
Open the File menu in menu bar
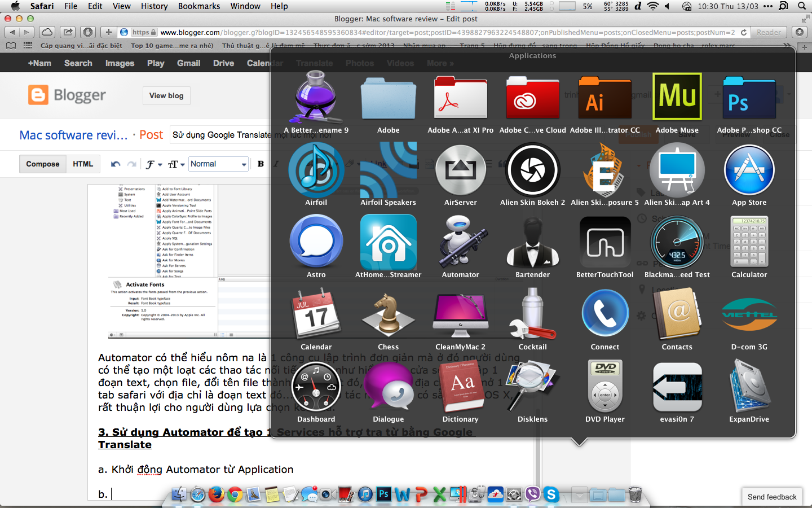(x=71, y=6)
